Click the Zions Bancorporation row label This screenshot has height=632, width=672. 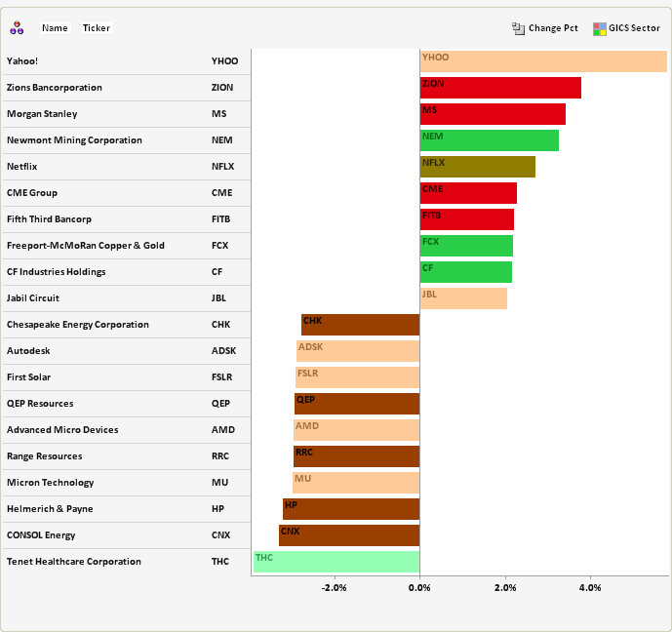pos(55,88)
